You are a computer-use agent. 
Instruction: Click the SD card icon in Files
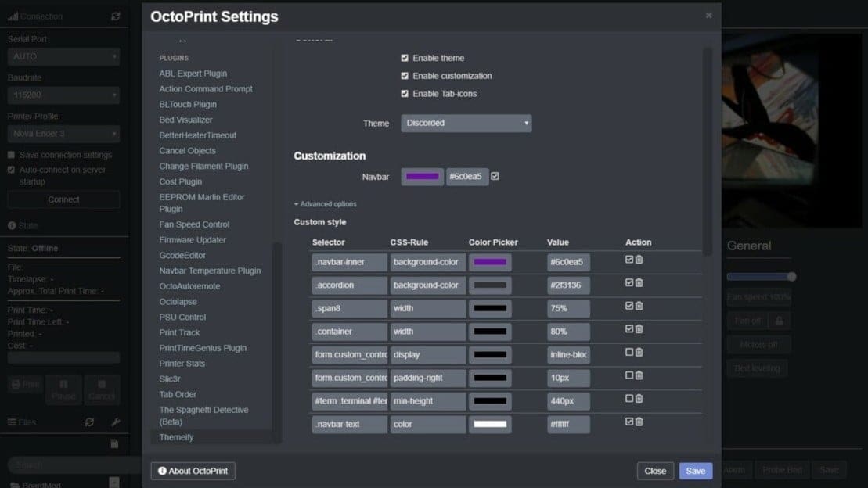(x=114, y=443)
